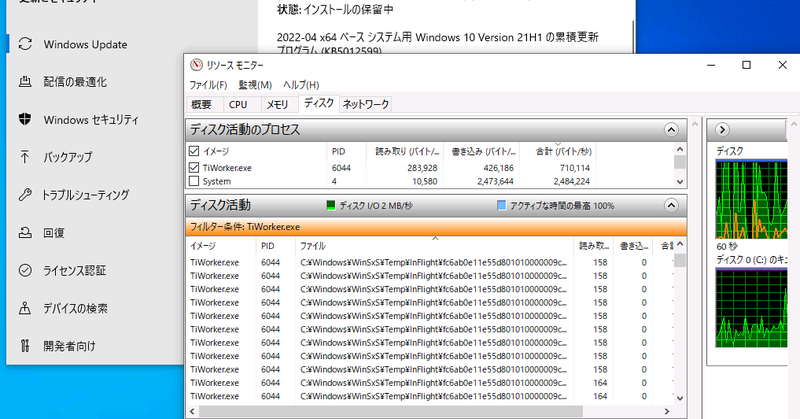This screenshot has width=800, height=419.
Task: Click horizontal scrollbar right arrow
Action: click(667, 411)
